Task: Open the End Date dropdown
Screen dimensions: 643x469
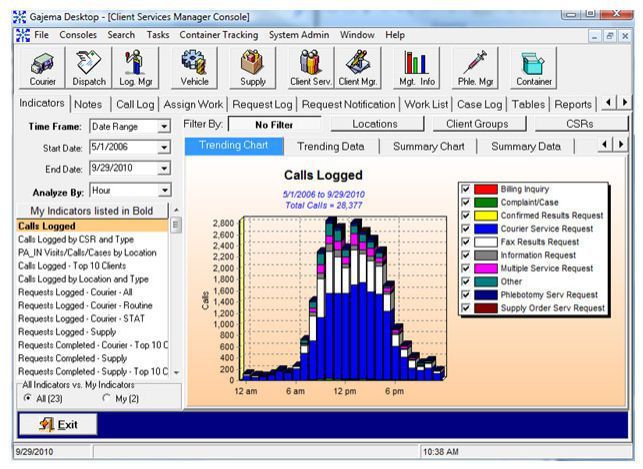Action: point(164,168)
